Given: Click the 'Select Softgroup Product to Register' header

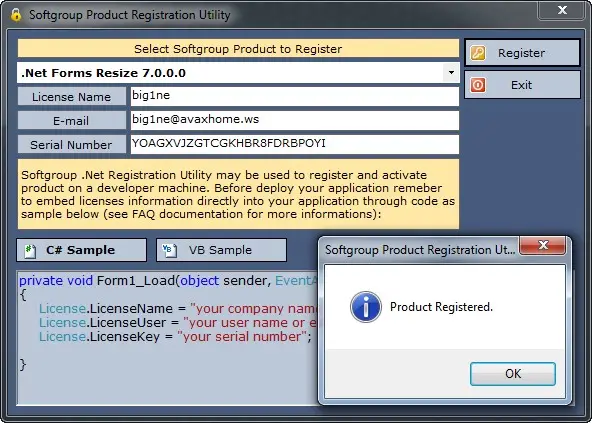Looking at the screenshot, I should 238,49.
